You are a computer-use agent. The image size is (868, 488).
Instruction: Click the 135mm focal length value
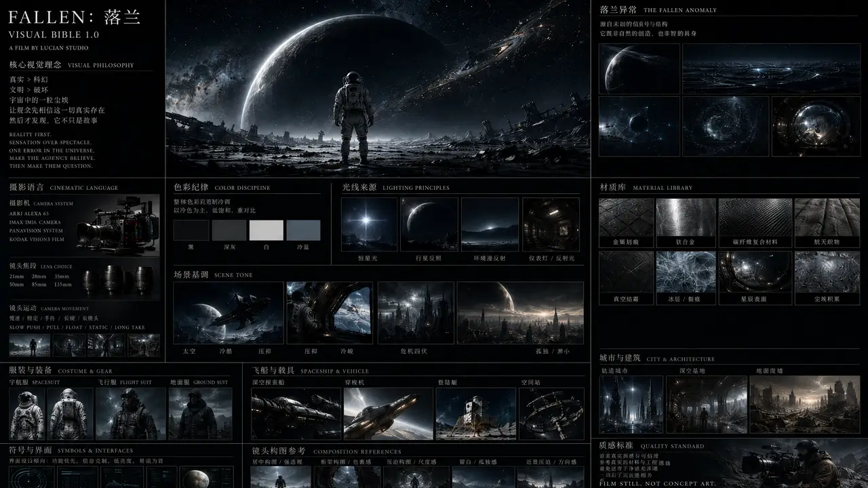(x=62, y=285)
